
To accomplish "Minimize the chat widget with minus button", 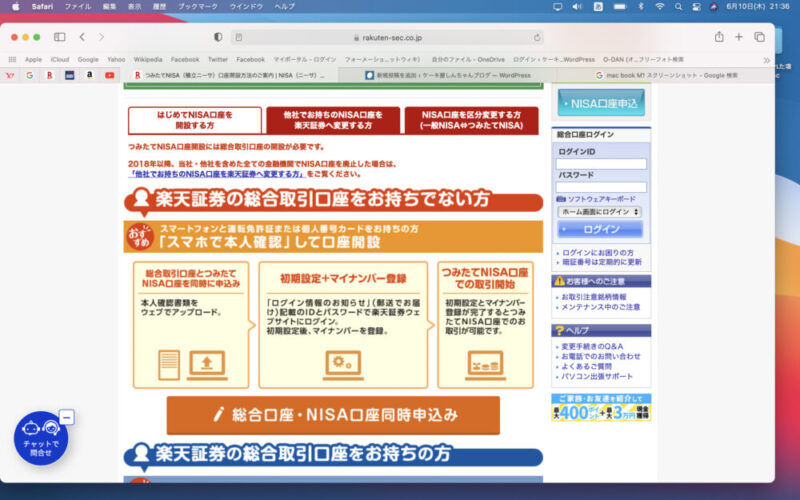I will (x=66, y=417).
